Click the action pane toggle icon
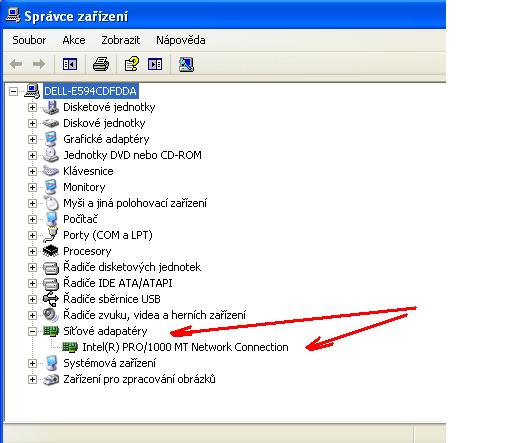Screen dimensions: 512x443 tap(155, 64)
